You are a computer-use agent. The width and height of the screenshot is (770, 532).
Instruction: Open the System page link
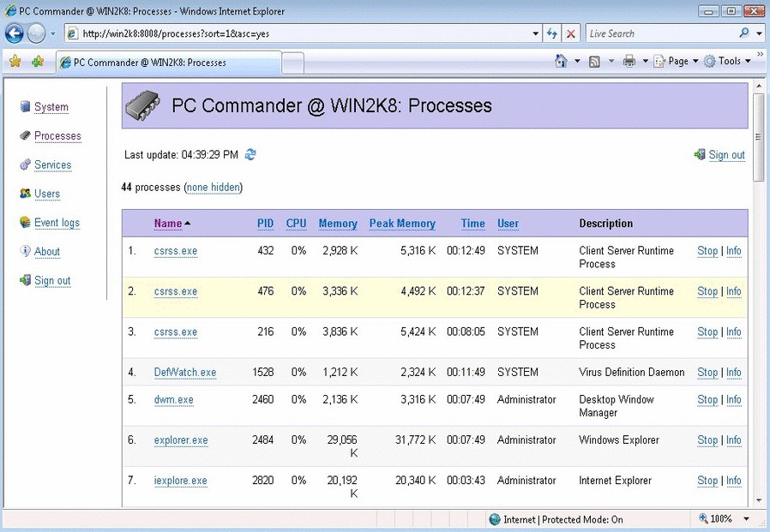(51, 107)
